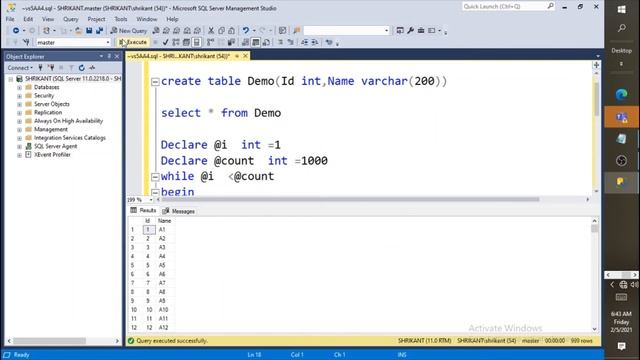This screenshot has height=360, width=640.
Task: Expand the Server Objects node
Action: click(x=20, y=104)
